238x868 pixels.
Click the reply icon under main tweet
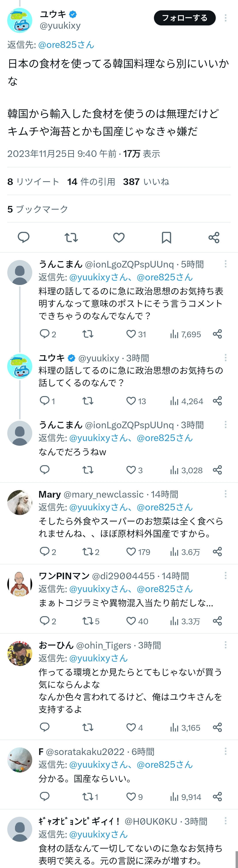24,238
